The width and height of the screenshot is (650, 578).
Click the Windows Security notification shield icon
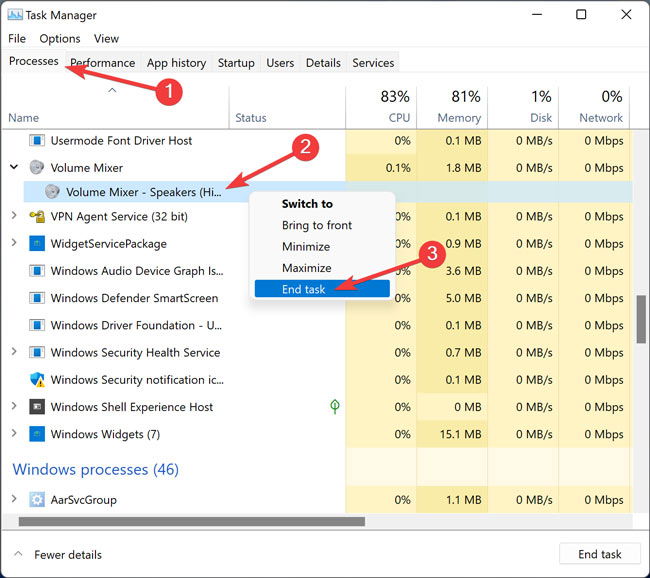click(x=37, y=379)
